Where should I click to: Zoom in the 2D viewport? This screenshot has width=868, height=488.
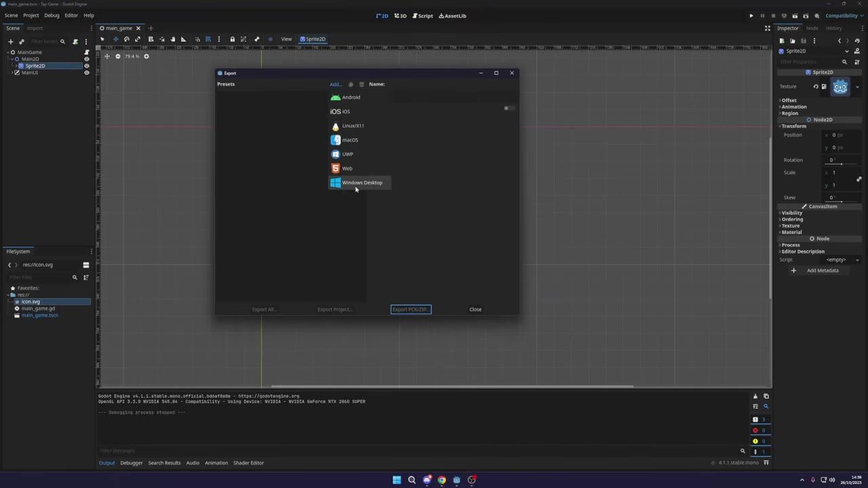coord(146,56)
